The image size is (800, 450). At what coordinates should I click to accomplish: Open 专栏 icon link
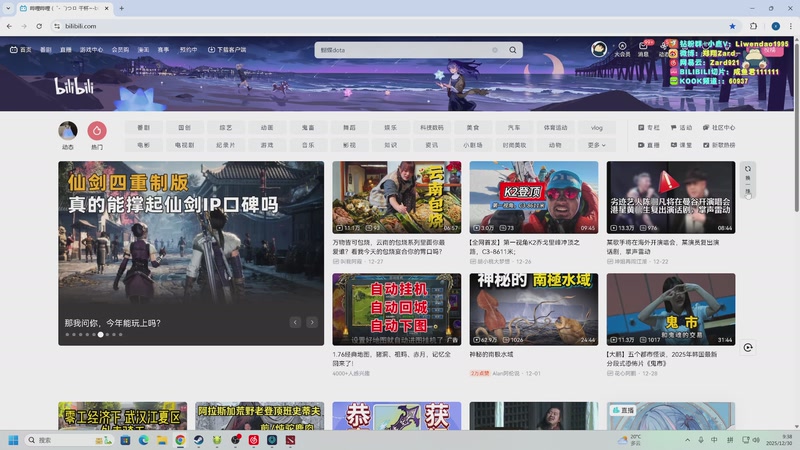(649, 128)
